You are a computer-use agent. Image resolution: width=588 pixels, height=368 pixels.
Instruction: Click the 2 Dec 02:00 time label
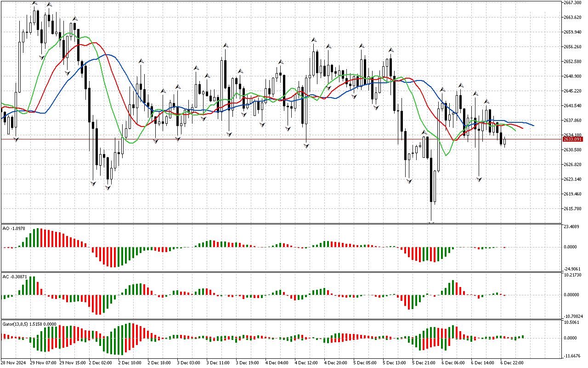(x=101, y=363)
